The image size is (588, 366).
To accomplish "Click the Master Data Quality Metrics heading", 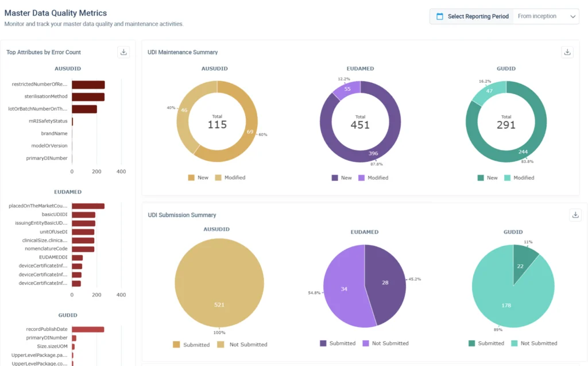I will click(56, 13).
